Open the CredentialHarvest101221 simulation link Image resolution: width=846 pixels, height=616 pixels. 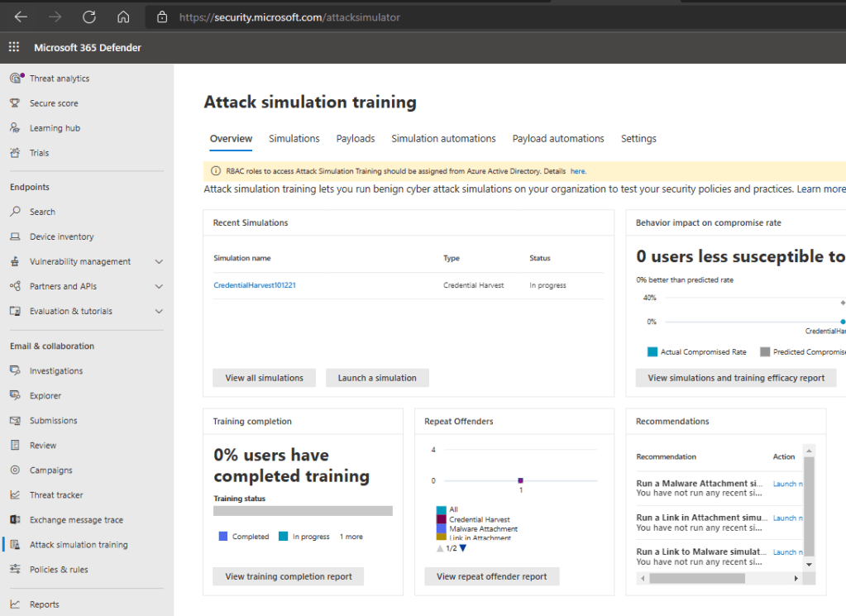pyautogui.click(x=255, y=285)
